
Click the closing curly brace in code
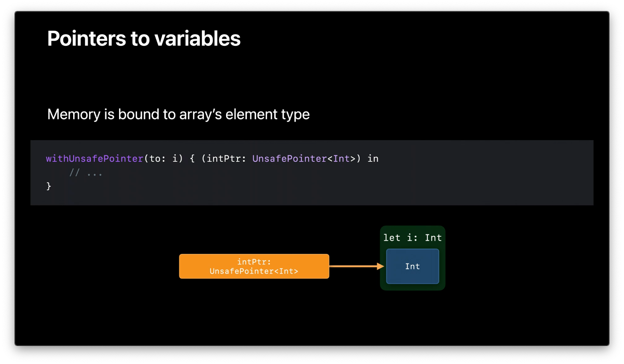tap(49, 186)
